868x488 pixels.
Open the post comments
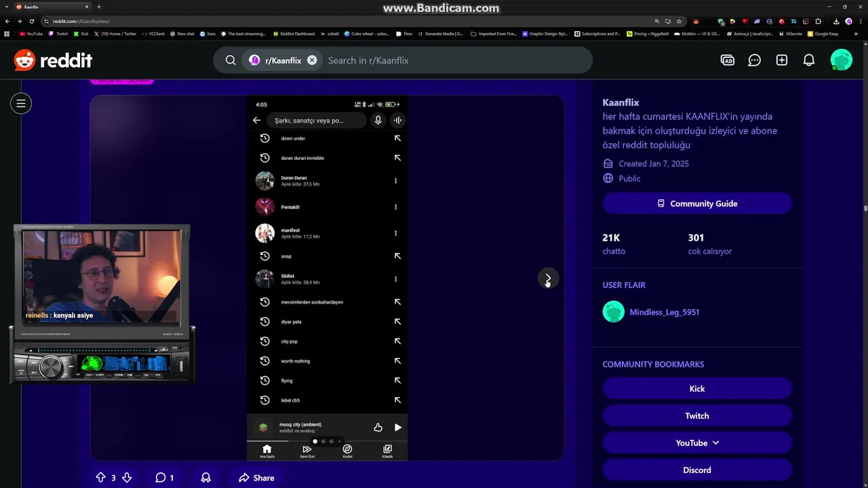point(165,478)
